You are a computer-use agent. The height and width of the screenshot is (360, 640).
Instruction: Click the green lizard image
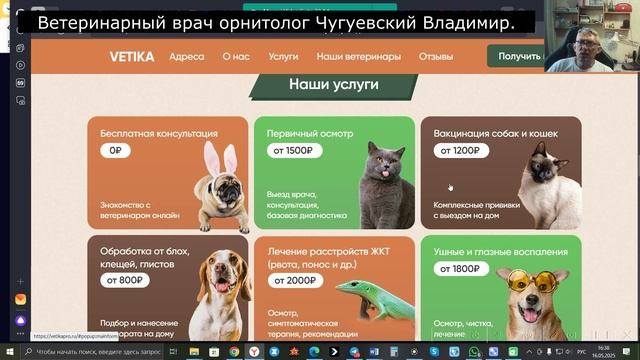(375, 299)
